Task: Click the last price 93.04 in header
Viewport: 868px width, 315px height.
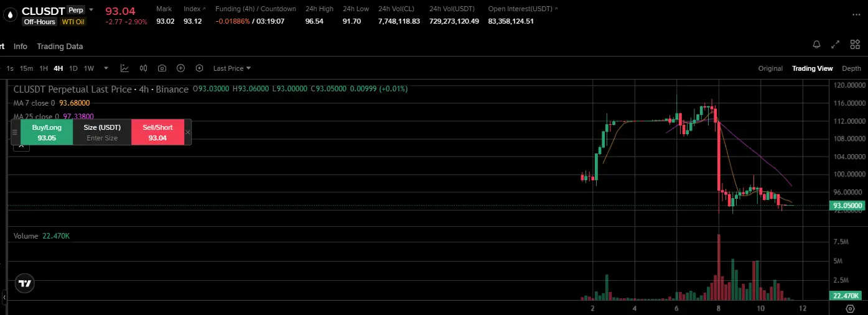Action: pos(120,11)
